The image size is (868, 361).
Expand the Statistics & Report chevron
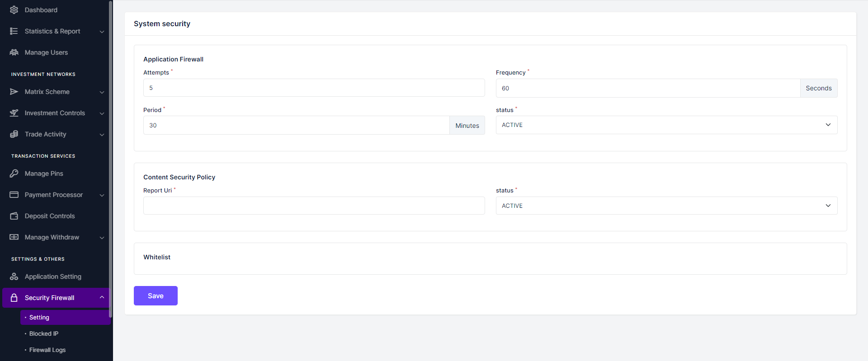tap(102, 32)
